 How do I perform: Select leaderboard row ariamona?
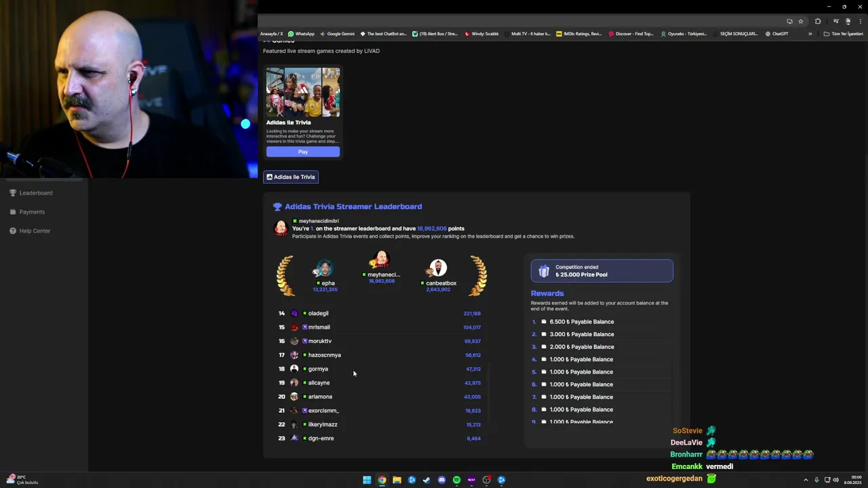tap(380, 396)
